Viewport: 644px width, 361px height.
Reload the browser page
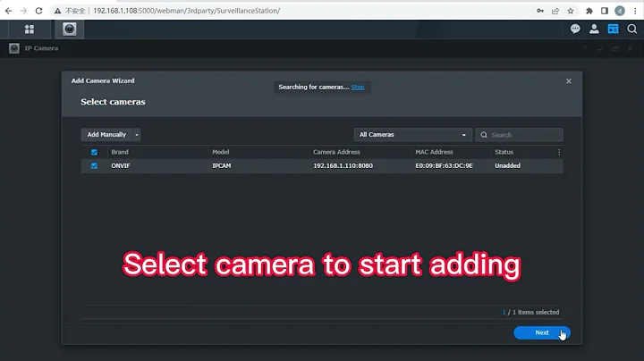pos(38,11)
